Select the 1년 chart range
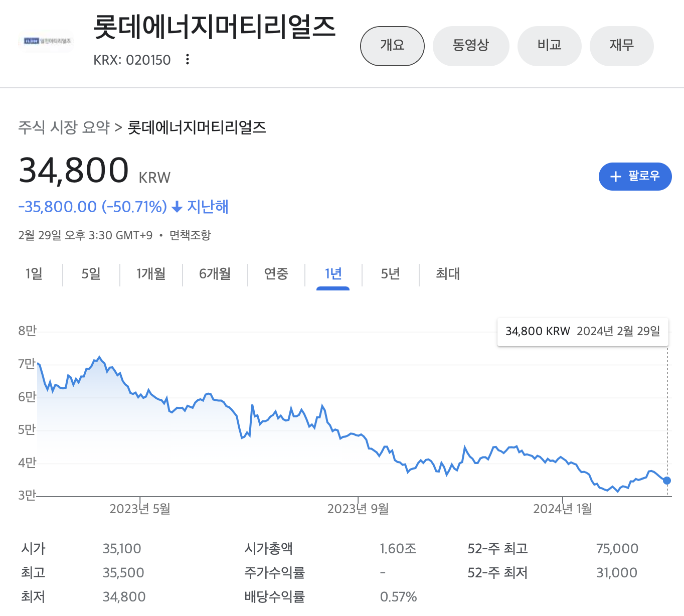 point(333,274)
